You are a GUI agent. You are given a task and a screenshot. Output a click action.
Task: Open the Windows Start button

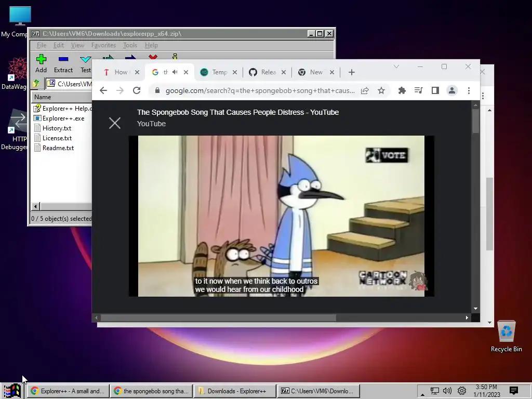12,391
